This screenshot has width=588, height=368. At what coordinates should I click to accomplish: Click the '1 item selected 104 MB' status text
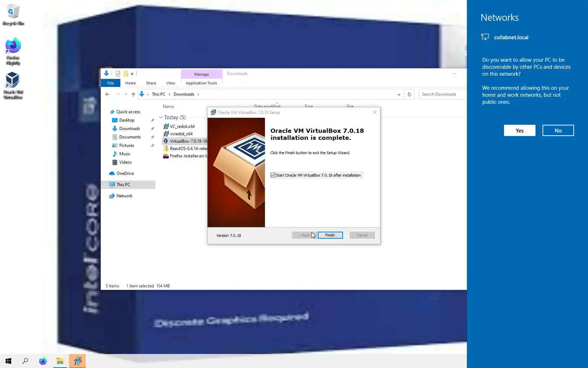tap(148, 286)
